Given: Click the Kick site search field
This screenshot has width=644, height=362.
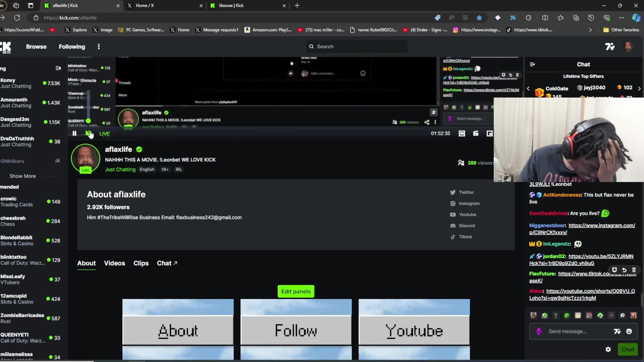Looking at the screenshot, I should pos(357,47).
